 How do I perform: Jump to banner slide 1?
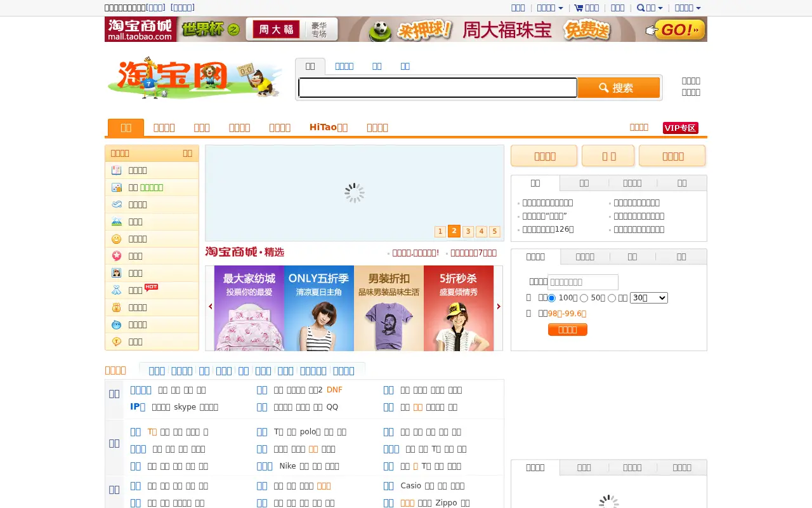click(440, 232)
